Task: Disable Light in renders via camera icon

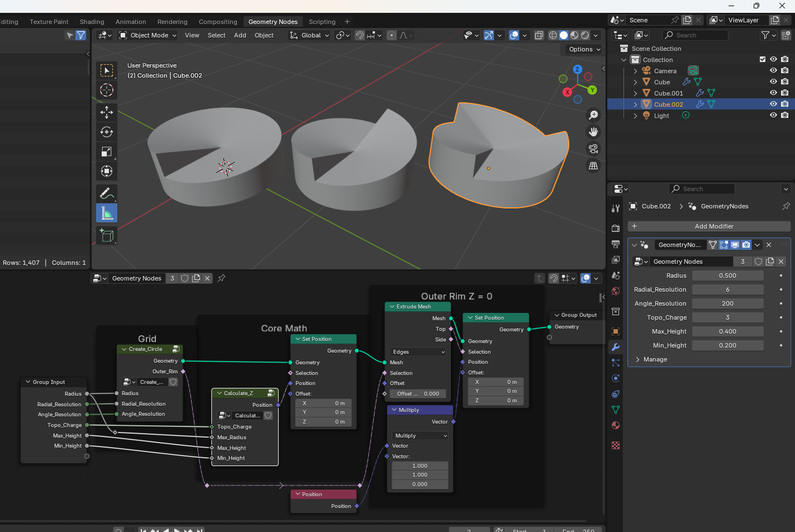Action: point(785,115)
